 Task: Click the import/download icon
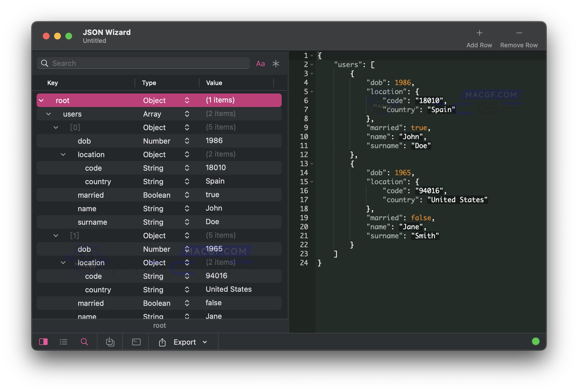point(110,342)
